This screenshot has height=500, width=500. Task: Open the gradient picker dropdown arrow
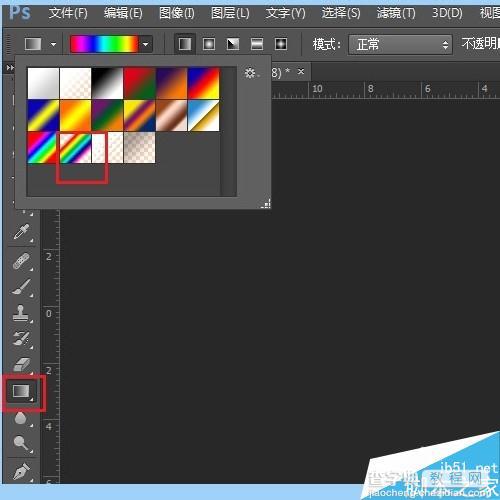point(146,44)
